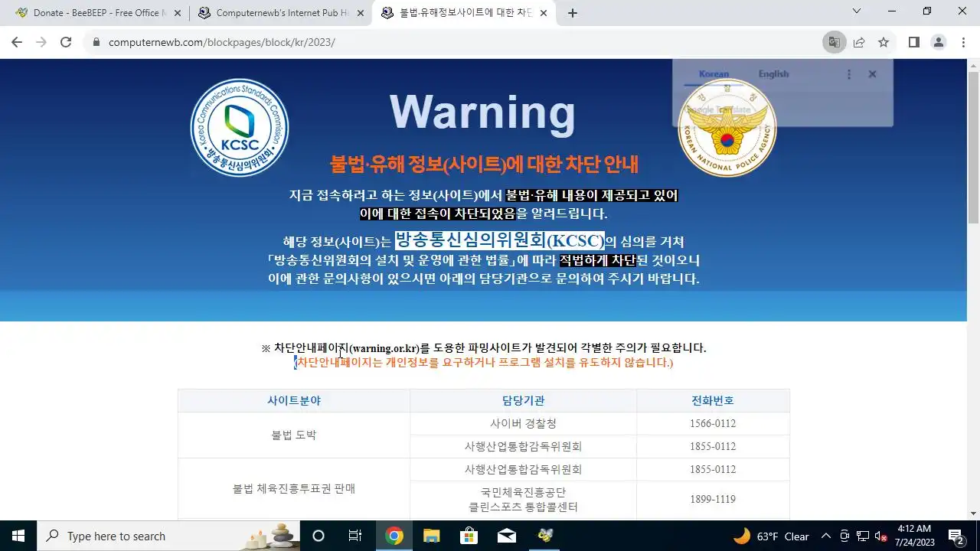The width and height of the screenshot is (980, 551).
Task: Open Cortana from the taskbar
Action: pos(318,536)
